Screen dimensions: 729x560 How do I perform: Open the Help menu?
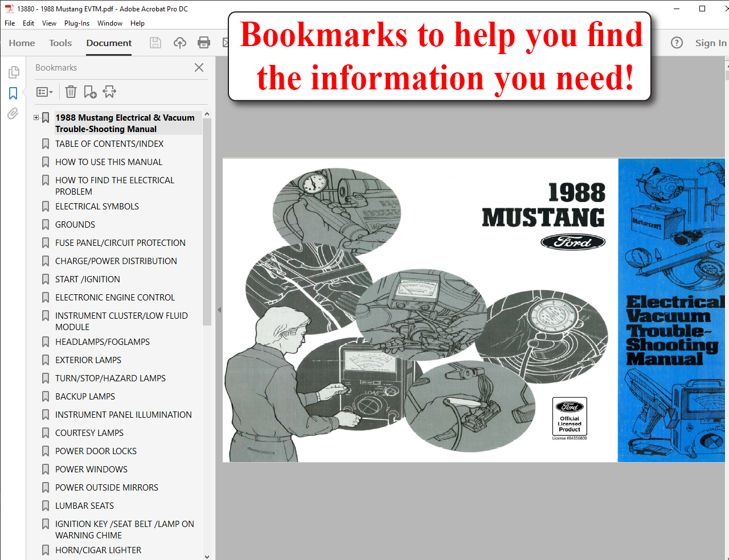coord(137,23)
